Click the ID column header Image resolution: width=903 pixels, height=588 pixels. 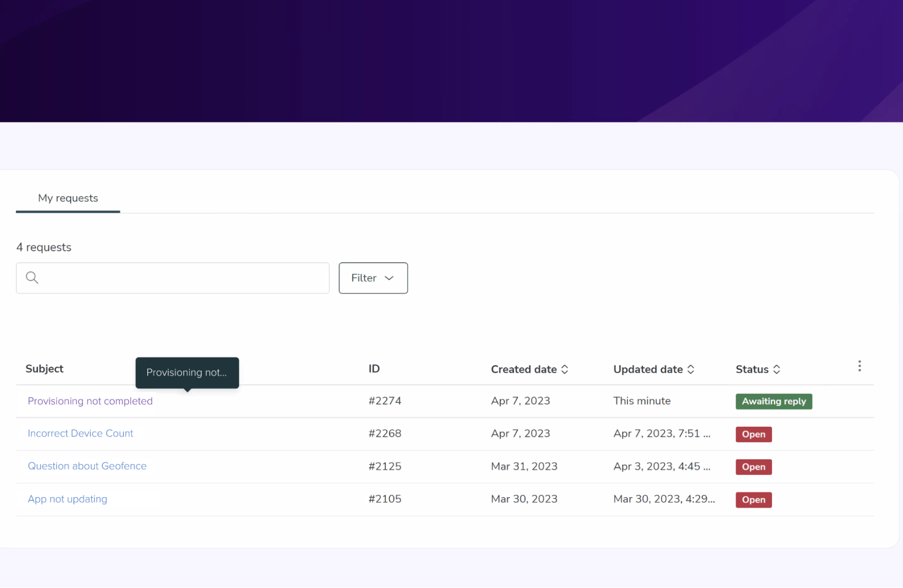[x=374, y=369]
